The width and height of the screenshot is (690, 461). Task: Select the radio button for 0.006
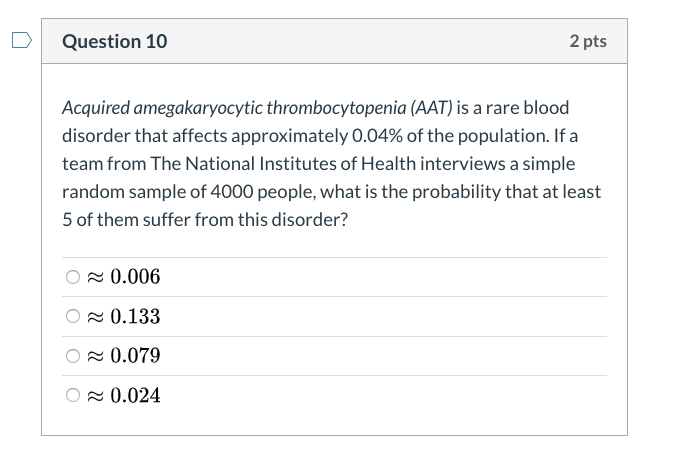point(73,277)
